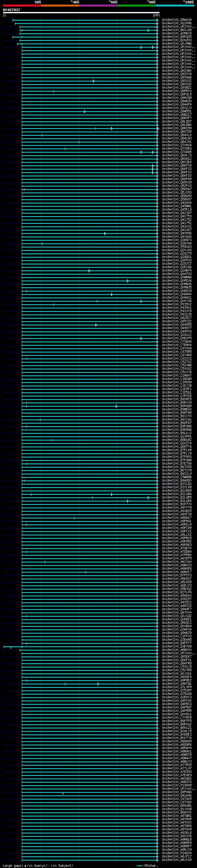Select hit UniRef100_B9FQG5
This screenshot has width=197, height=868.
click(176, 37)
